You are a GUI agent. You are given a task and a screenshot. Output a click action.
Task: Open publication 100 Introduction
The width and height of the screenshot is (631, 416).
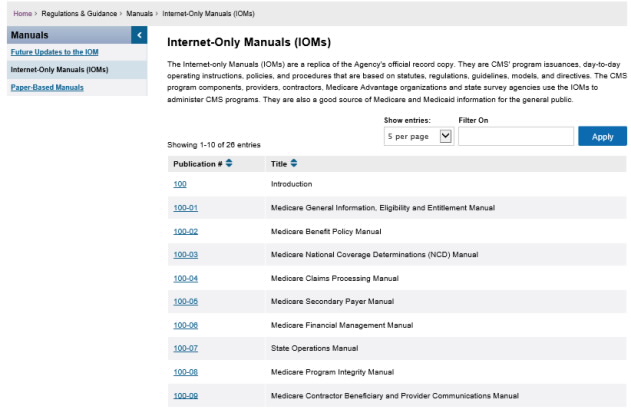tap(180, 184)
